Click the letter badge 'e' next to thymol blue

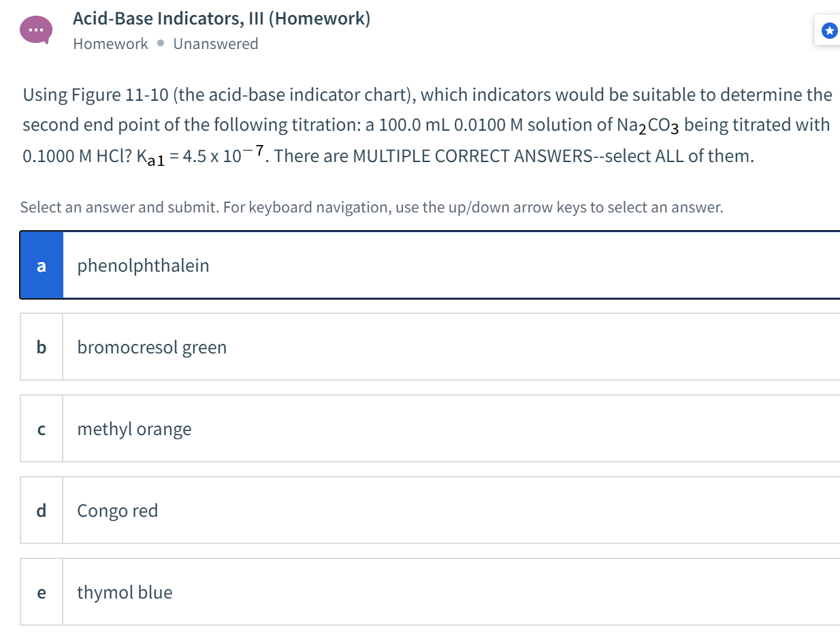point(41,592)
